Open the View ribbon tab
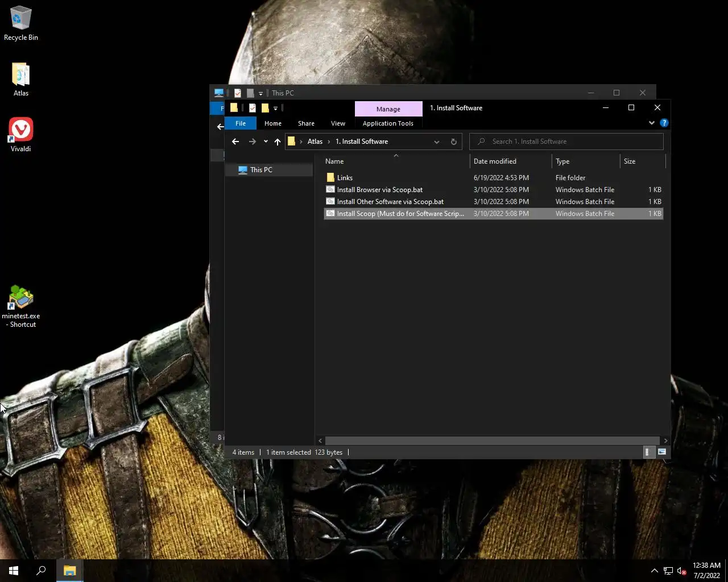 338,123
